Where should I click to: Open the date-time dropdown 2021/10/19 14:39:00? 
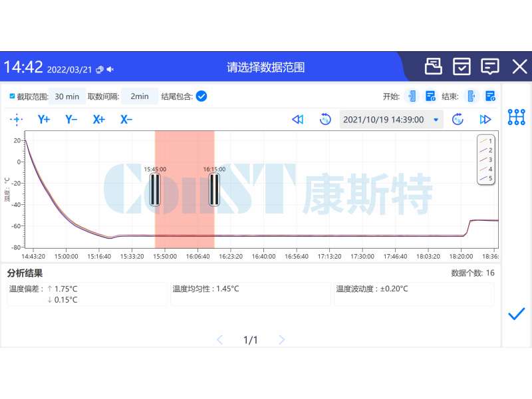tap(391, 120)
